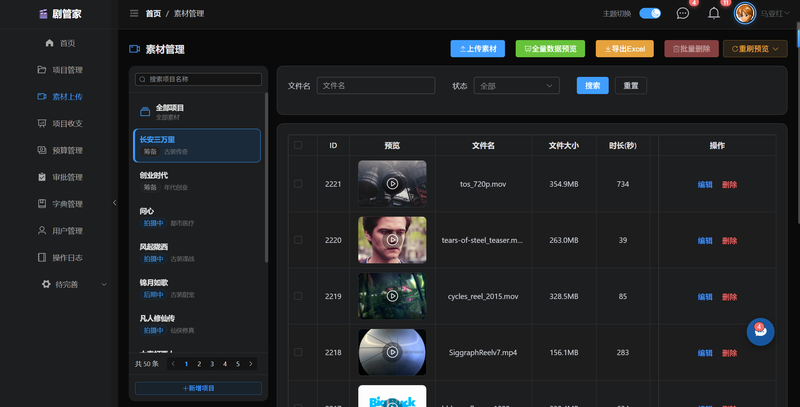
Task: Check the row checkbox for ID 2220
Action: pos(298,240)
